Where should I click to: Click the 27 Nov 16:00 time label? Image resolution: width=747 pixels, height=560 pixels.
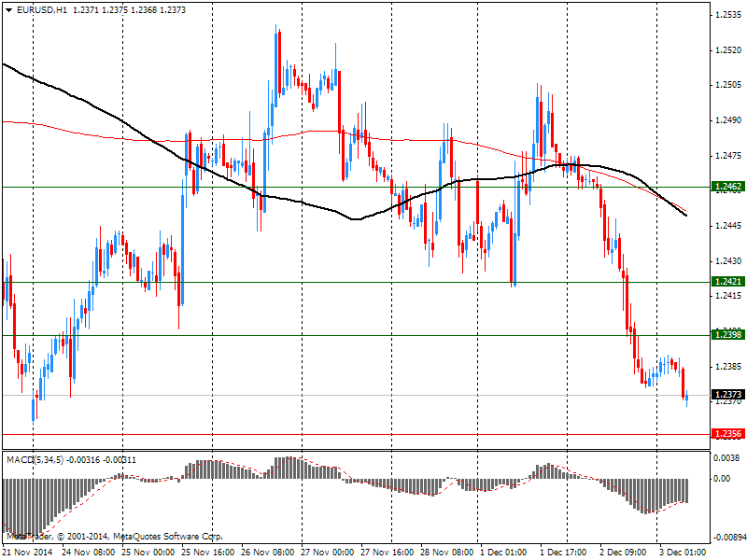[x=388, y=553]
